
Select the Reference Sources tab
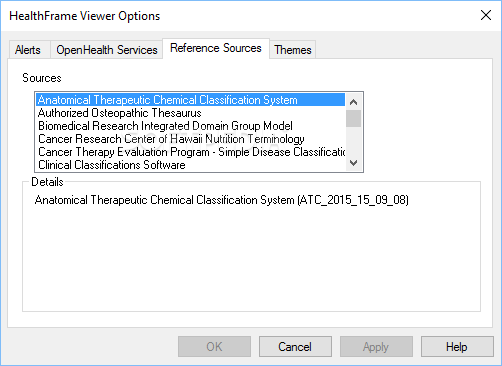point(216,48)
